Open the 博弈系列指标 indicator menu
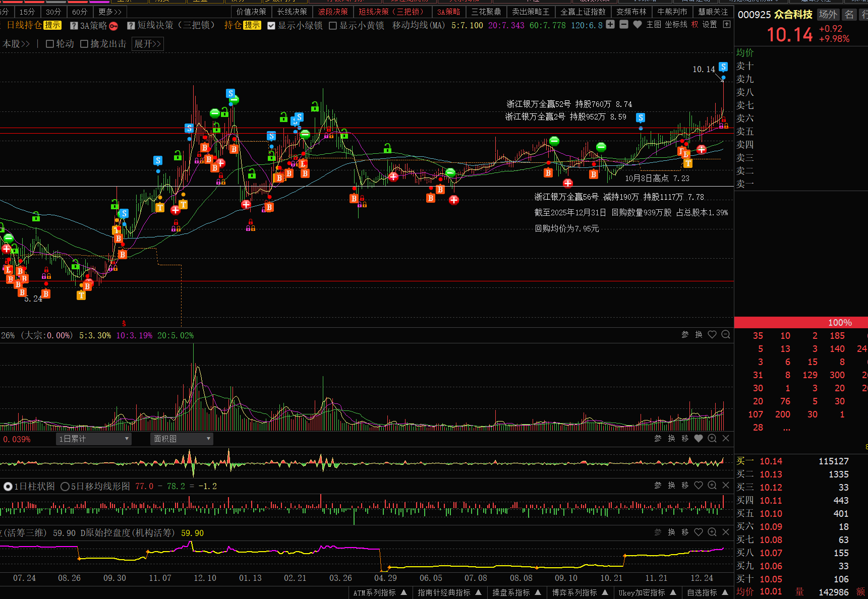 click(580, 593)
